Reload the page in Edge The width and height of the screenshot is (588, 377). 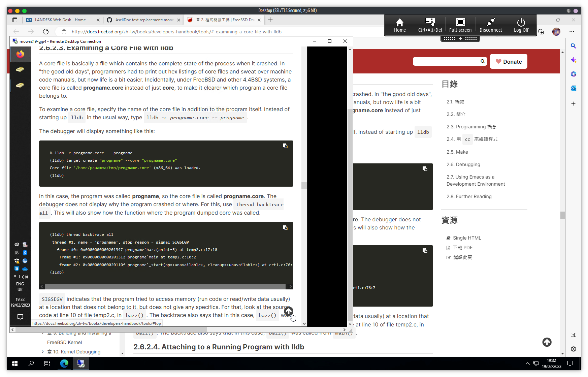click(x=46, y=32)
